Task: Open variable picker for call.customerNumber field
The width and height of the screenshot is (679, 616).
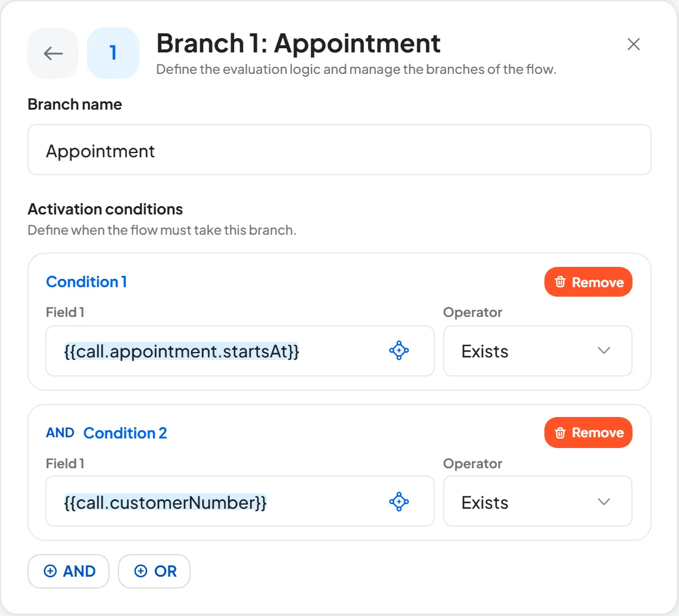Action: 399,502
